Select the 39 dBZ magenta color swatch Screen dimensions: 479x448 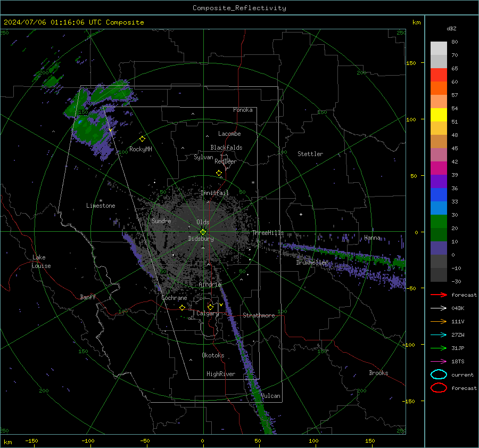coord(439,168)
